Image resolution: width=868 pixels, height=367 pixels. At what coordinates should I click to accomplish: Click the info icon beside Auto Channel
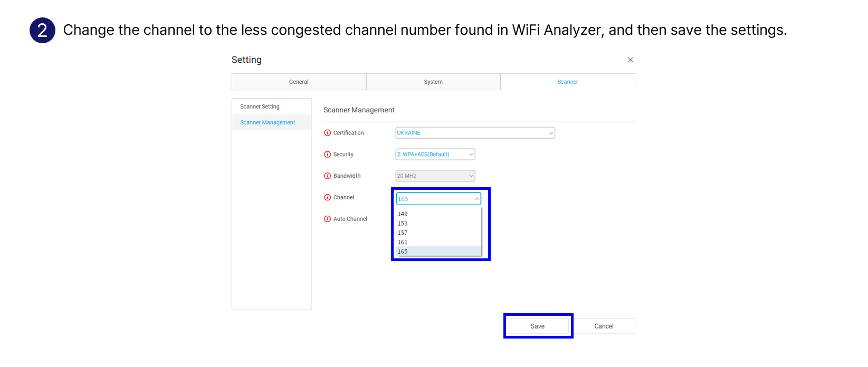pyautogui.click(x=327, y=219)
